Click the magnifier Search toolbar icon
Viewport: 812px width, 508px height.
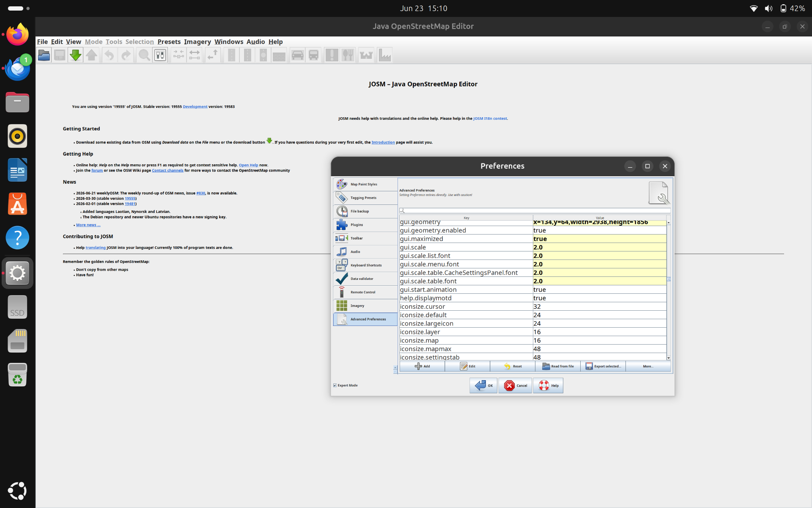point(144,55)
